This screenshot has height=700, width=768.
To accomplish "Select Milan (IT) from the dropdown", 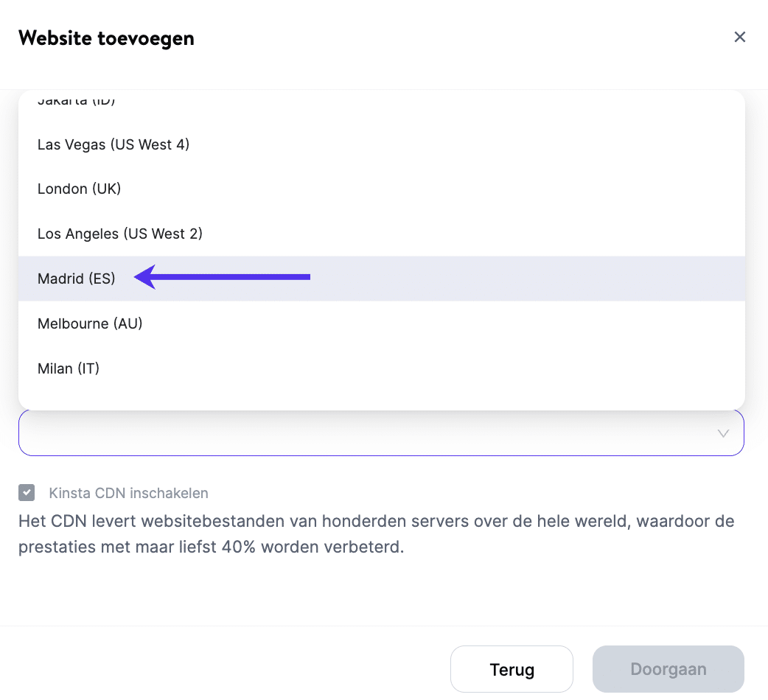I will click(69, 368).
